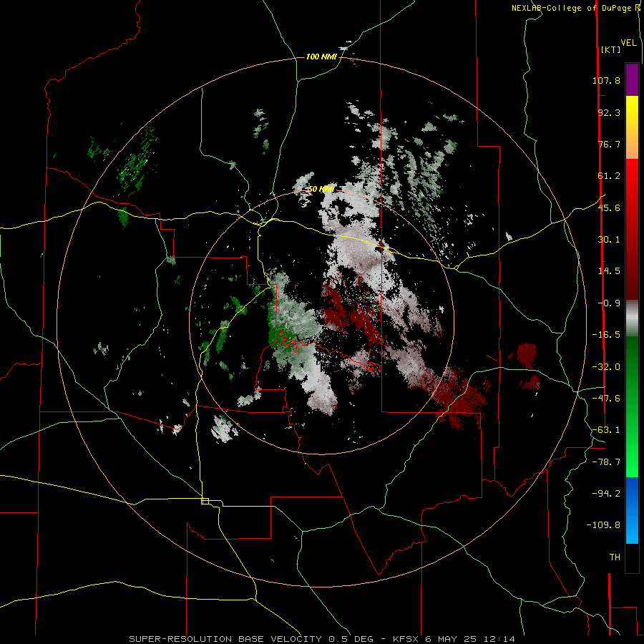Click the -16.5 velocity scale value
Viewport: 644px width, 644px height.
coord(606,335)
